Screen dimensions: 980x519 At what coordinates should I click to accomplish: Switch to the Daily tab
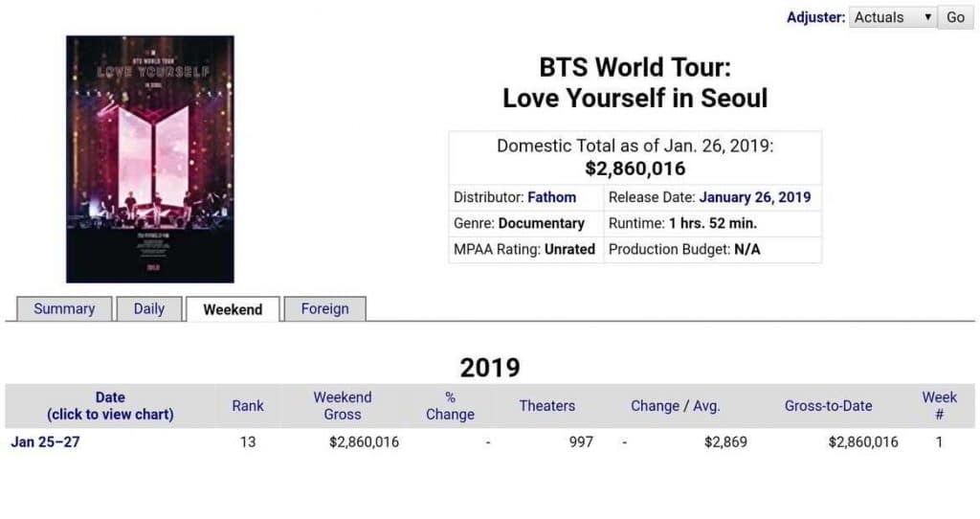coord(149,309)
